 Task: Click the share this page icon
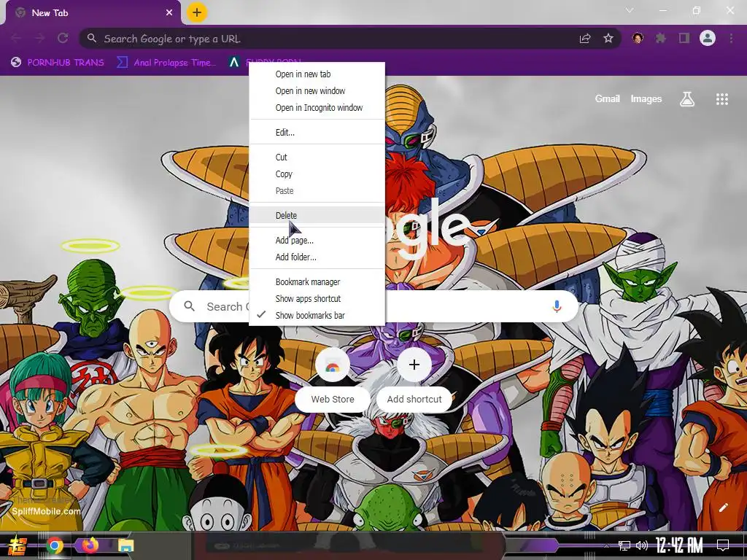[585, 39]
